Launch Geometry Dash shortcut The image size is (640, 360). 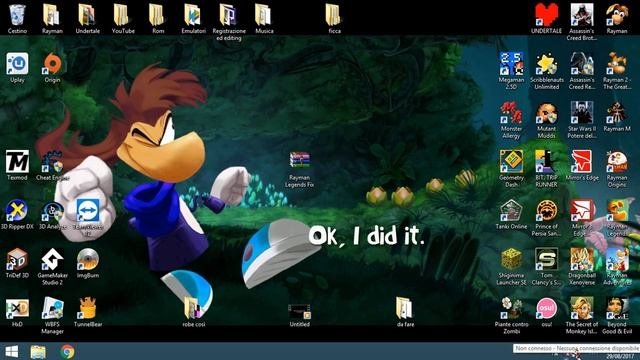511,162
